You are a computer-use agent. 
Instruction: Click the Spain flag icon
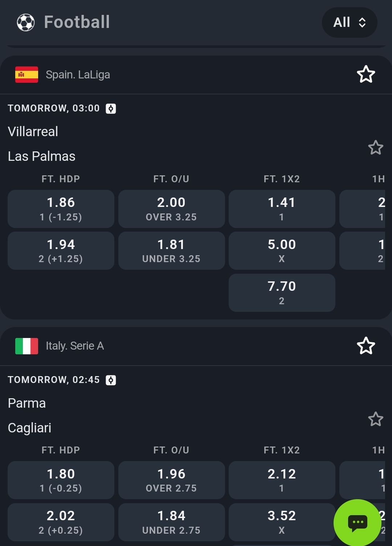tap(26, 75)
